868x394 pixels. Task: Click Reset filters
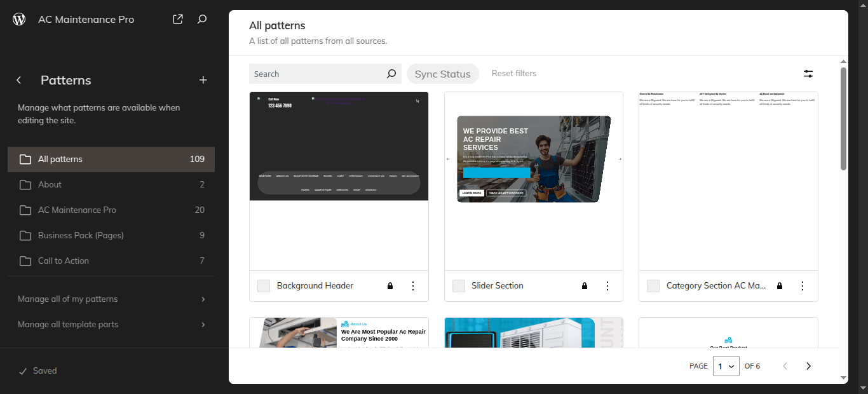click(514, 74)
